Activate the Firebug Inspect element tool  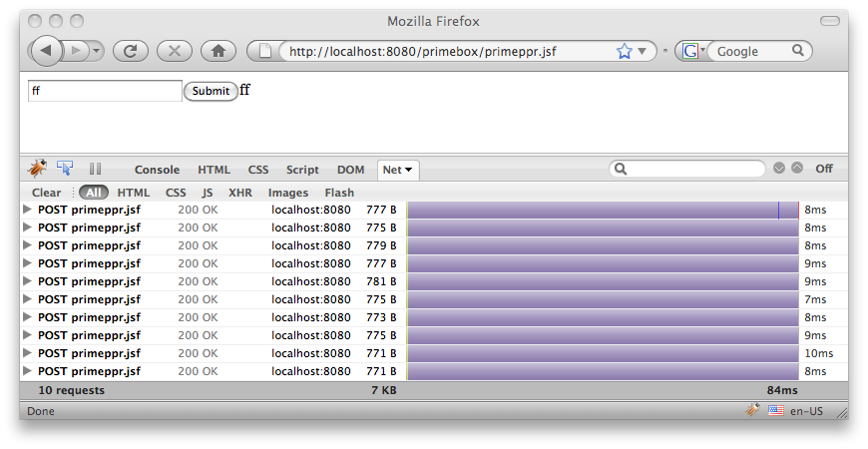(65, 169)
